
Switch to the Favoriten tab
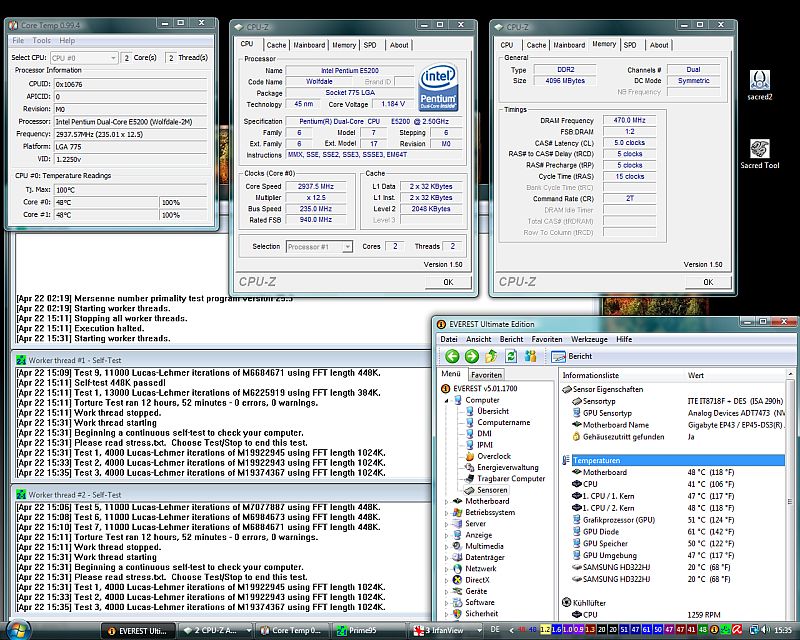click(487, 374)
